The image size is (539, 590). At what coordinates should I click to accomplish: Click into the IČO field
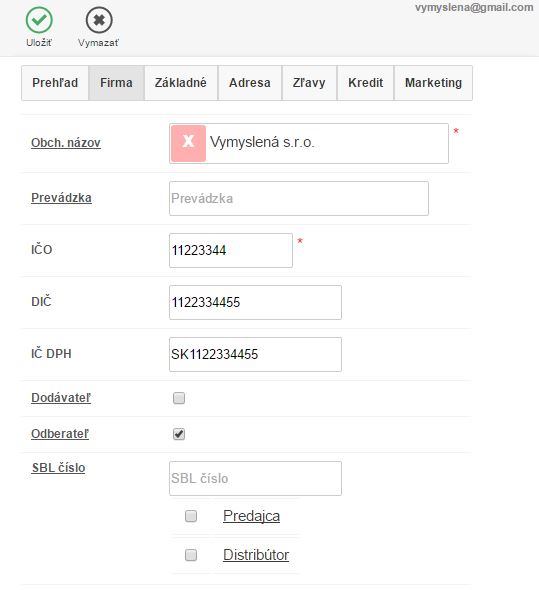[x=231, y=250]
